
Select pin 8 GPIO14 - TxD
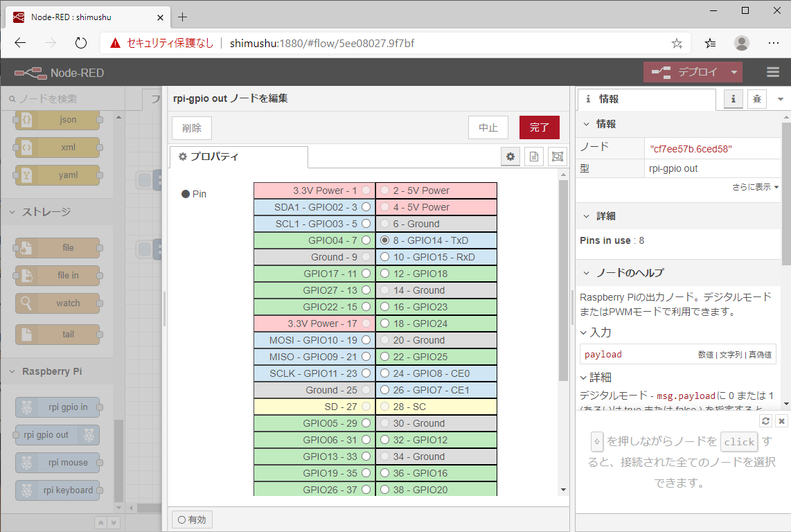[x=385, y=240]
